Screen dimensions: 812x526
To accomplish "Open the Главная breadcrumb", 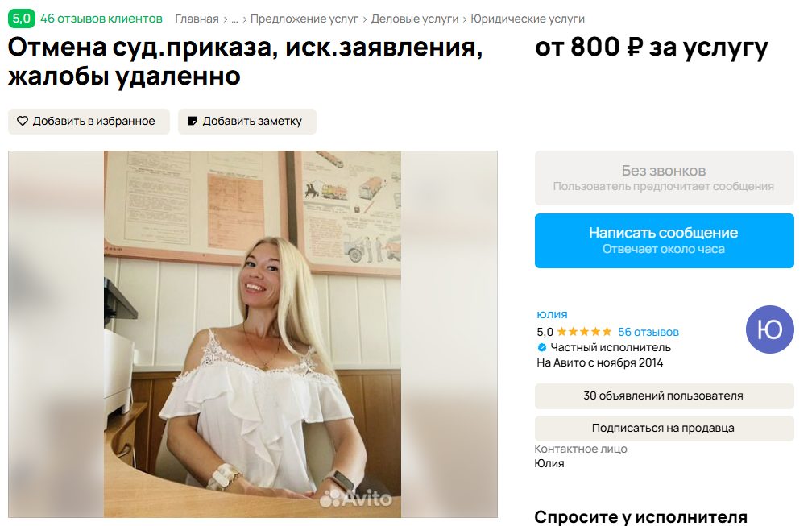I will tap(197, 19).
